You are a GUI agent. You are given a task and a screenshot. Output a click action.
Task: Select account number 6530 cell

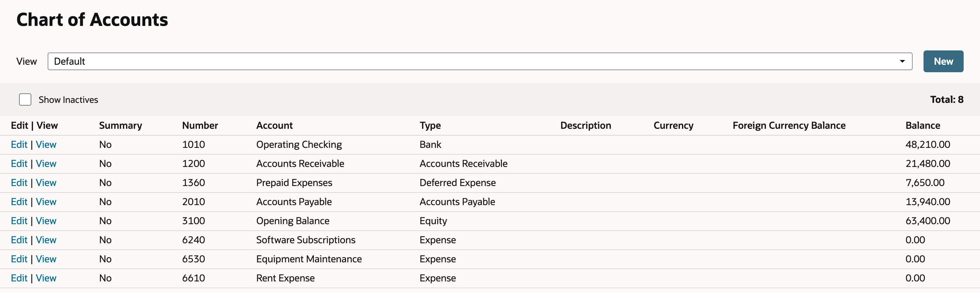(x=193, y=259)
